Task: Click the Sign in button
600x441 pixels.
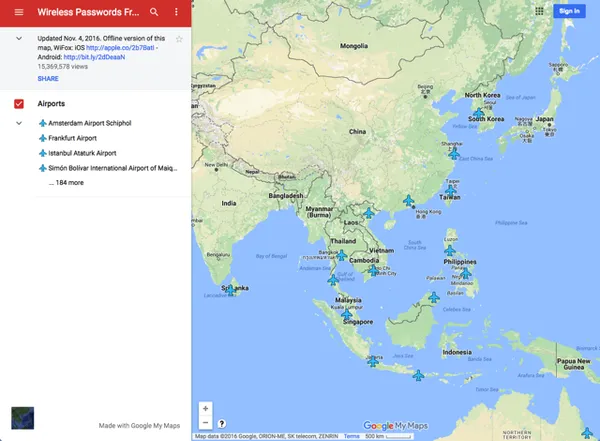Action: 569,11
